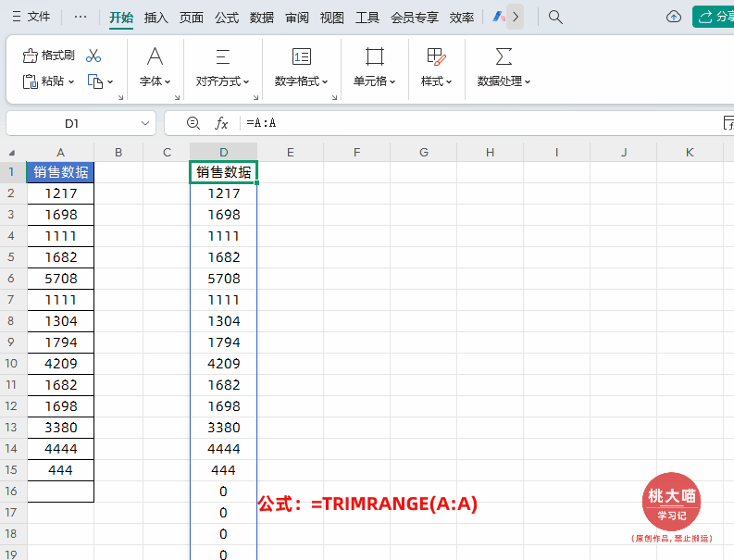Open the 公式 tab
734x560 pixels.
[x=227, y=18]
